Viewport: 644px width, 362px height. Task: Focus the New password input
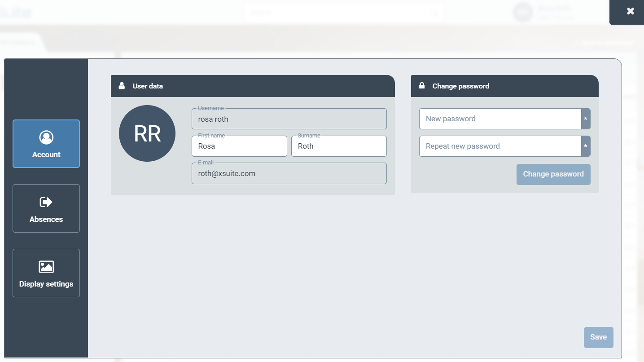pyautogui.click(x=500, y=119)
